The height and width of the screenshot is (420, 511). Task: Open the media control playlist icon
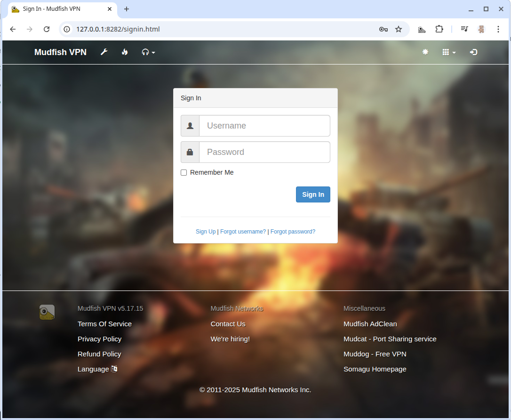pyautogui.click(x=464, y=29)
